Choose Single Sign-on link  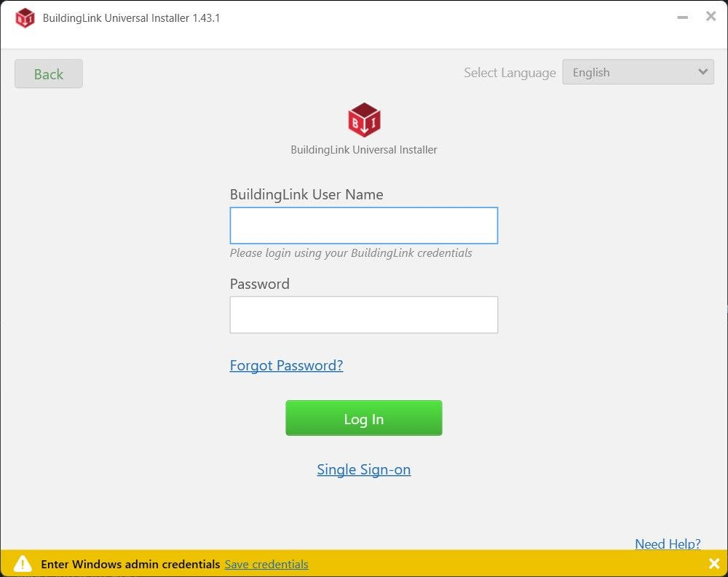coord(364,469)
